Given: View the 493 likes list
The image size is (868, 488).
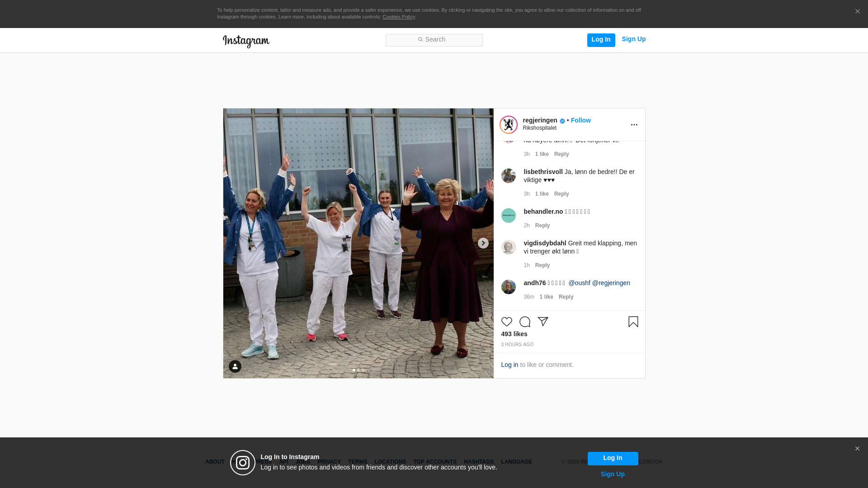Looking at the screenshot, I should [514, 334].
